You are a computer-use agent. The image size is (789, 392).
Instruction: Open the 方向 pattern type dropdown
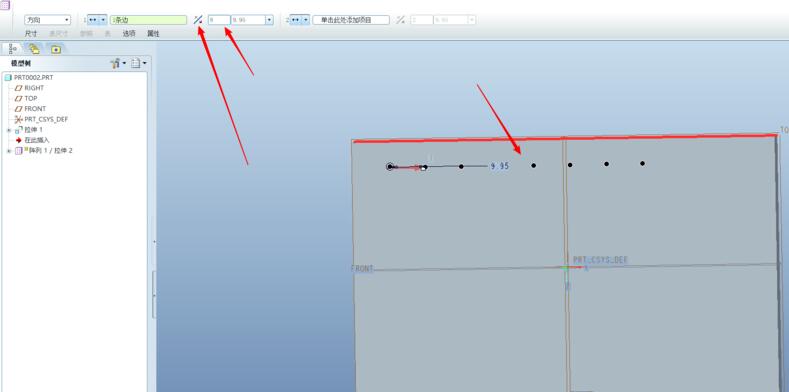point(48,20)
